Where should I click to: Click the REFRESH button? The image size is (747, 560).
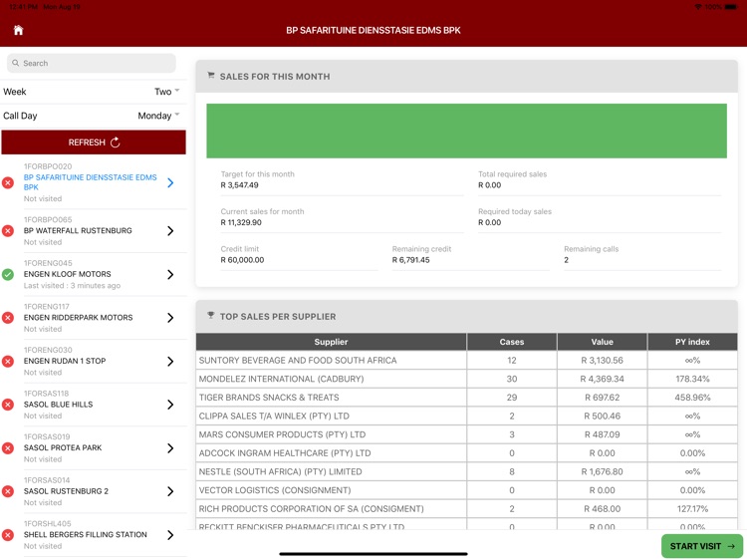94,142
